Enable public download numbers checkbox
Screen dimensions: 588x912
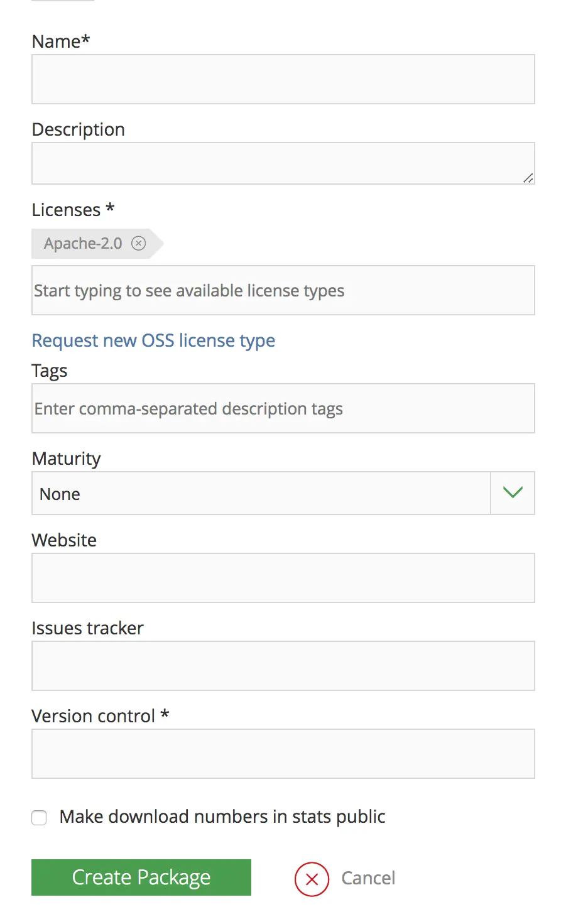[x=39, y=817]
